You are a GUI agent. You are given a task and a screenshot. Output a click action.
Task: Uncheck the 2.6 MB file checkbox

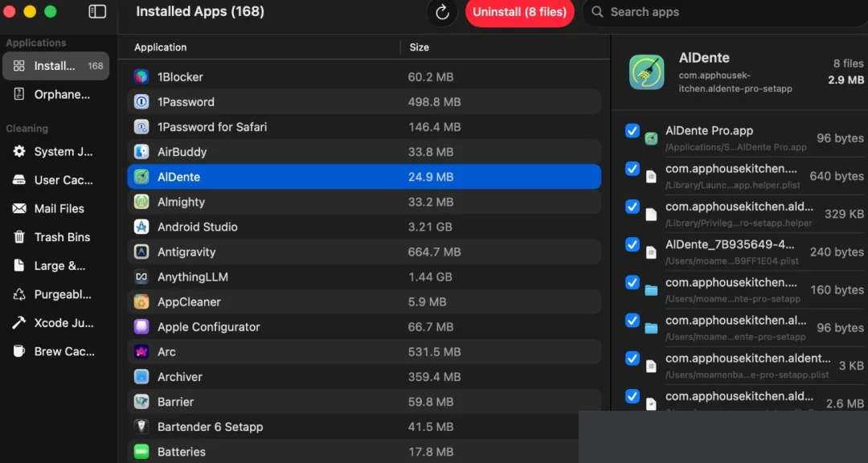click(x=633, y=396)
